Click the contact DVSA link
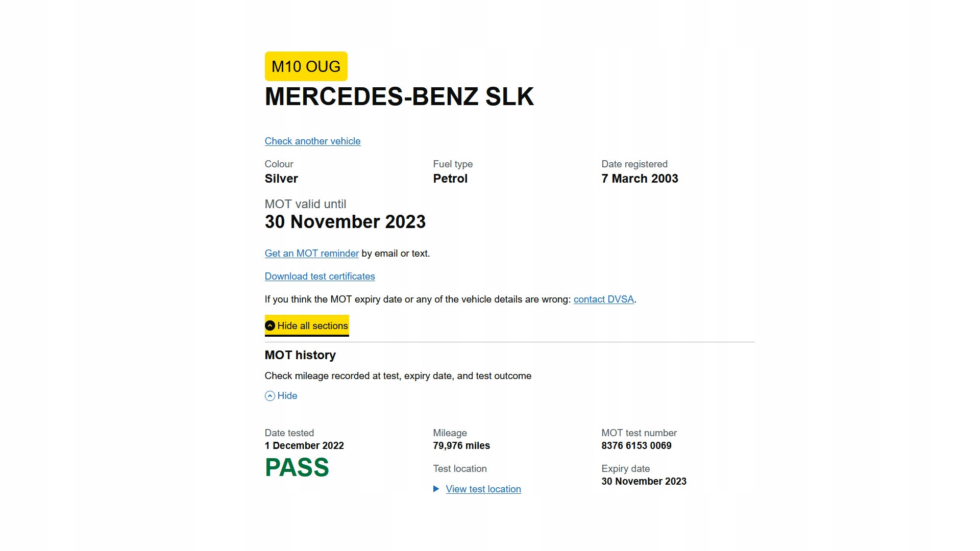The height and width of the screenshot is (551, 980). tap(603, 299)
